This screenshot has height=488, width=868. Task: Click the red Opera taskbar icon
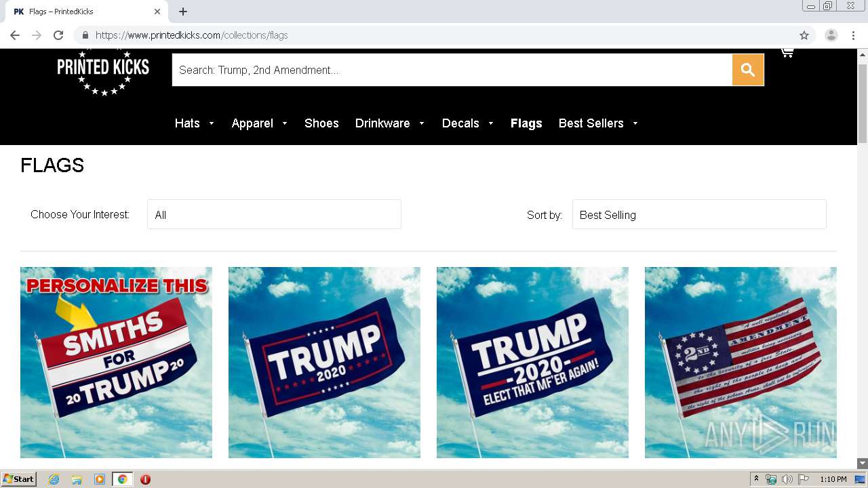pos(145,479)
